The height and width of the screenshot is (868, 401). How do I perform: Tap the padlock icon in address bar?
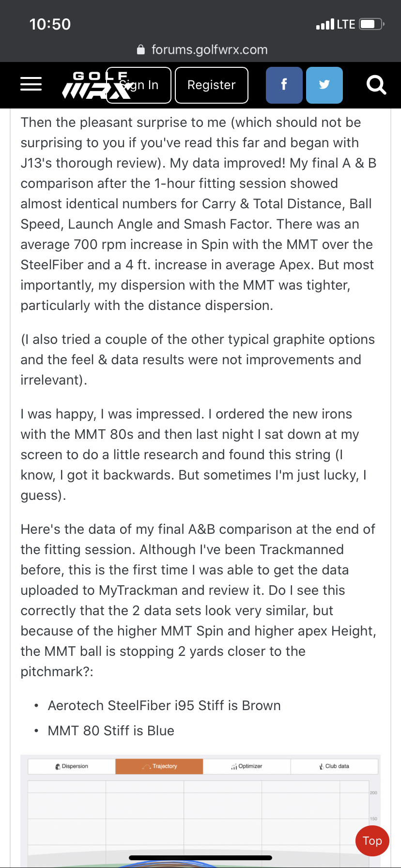coord(141,50)
